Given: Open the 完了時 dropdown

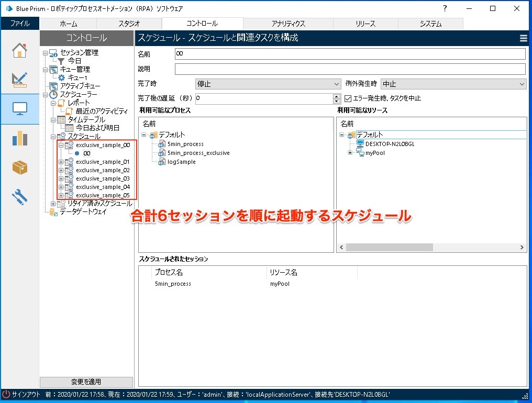Looking at the screenshot, I should [x=268, y=84].
